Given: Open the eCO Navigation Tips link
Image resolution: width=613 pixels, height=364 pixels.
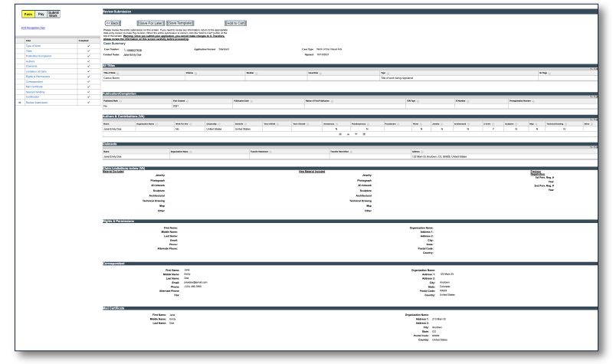Looking at the screenshot, I should (31, 28).
